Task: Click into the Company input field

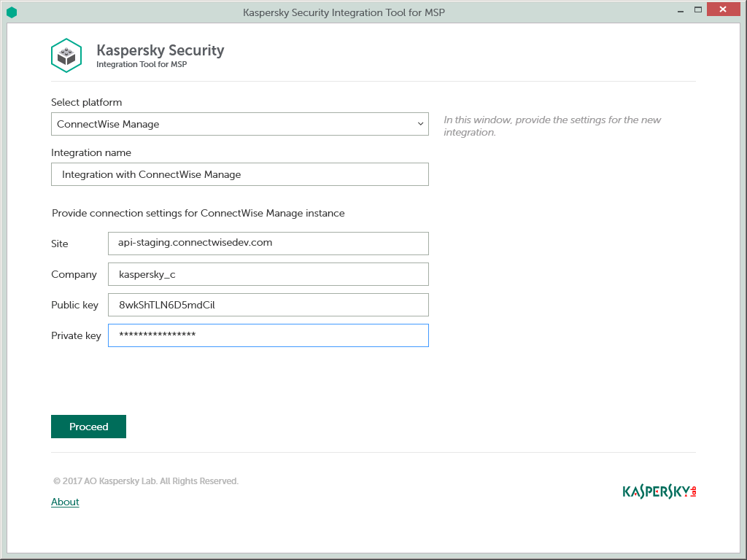Action: 268,274
